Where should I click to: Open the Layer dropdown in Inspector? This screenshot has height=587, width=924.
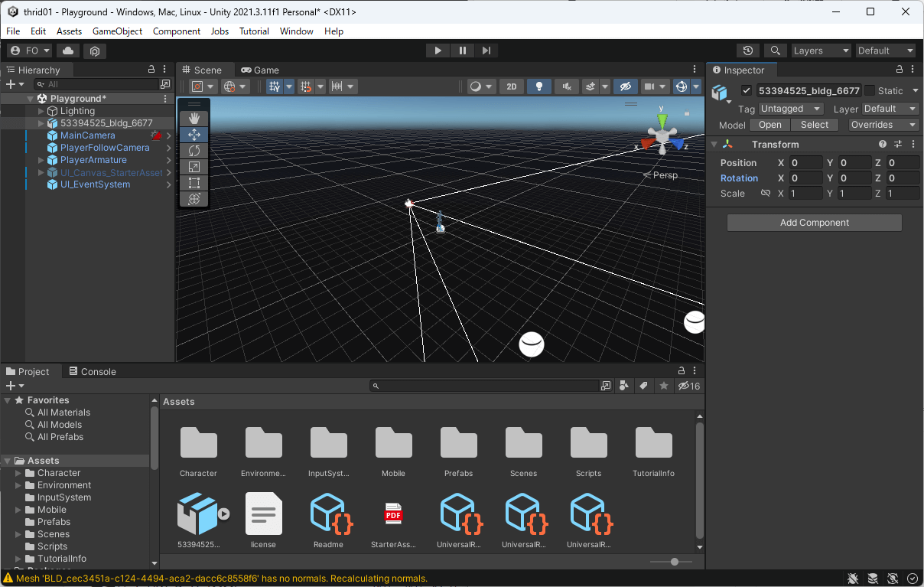[890, 109]
